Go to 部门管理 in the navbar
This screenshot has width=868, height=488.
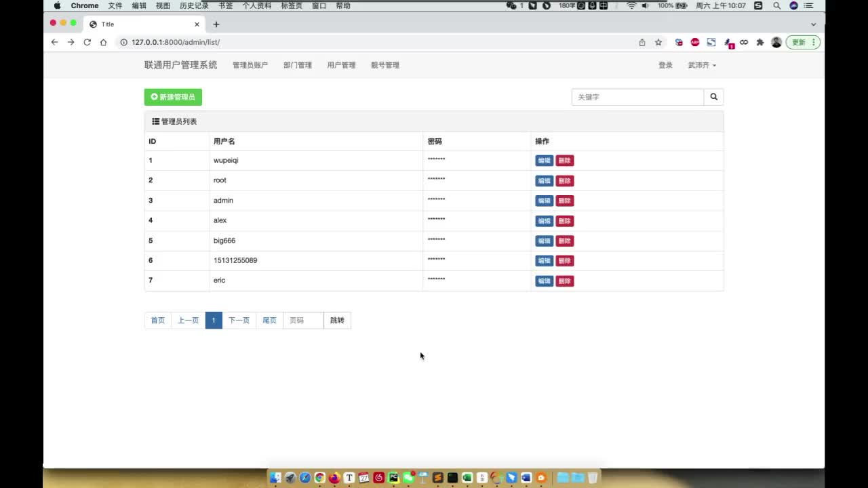pos(298,65)
